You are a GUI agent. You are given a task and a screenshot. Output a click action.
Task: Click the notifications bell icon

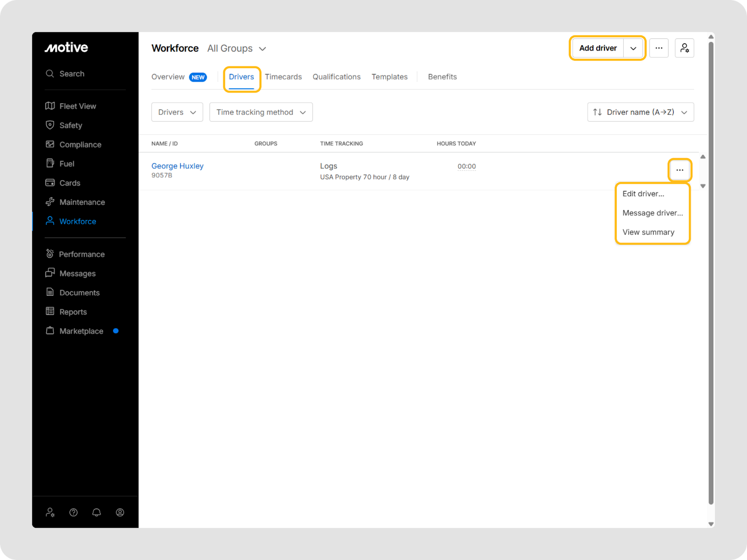(x=97, y=512)
